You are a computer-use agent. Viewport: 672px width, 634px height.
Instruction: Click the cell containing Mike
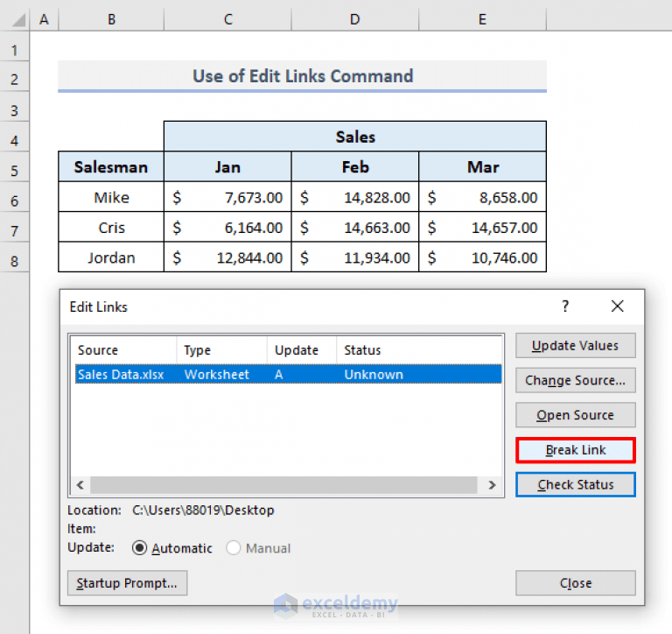[x=111, y=197]
